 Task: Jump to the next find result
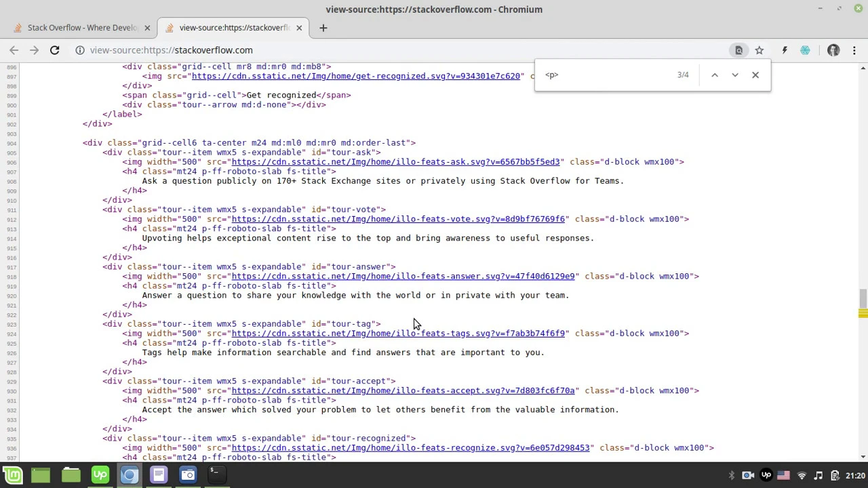(735, 75)
